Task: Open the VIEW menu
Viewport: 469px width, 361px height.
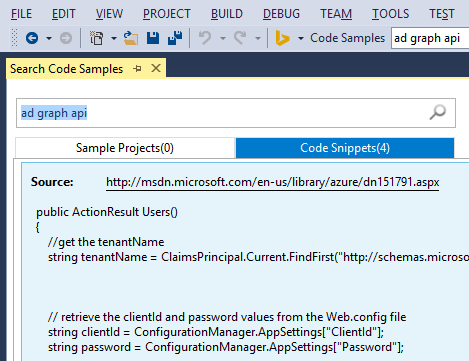Action: (x=109, y=14)
